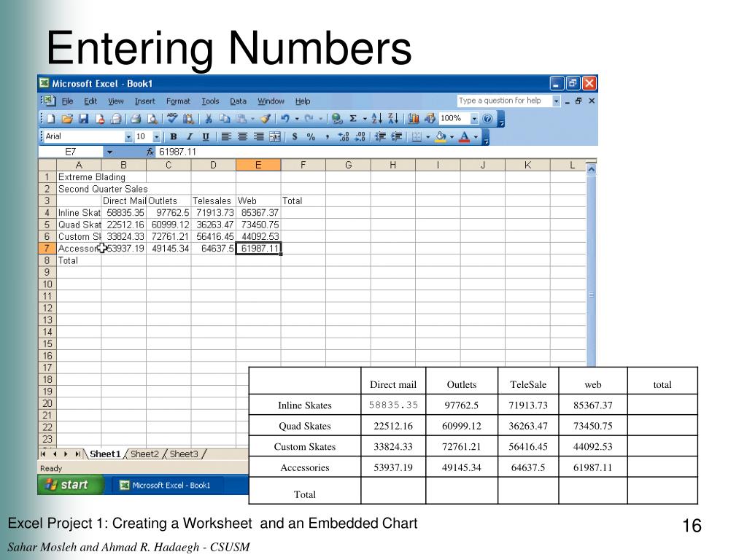This screenshot has width=747, height=560.
Task: Apply Fill Color paint bucket
Action: tap(441, 137)
